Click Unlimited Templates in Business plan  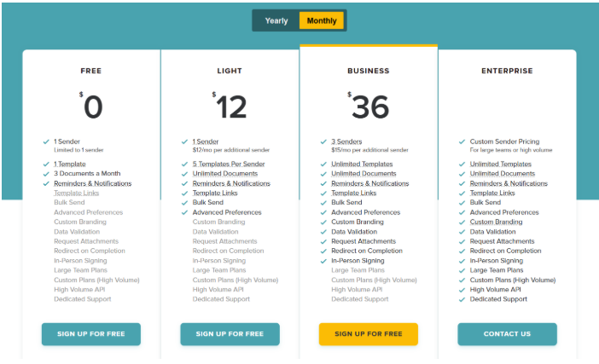pos(362,164)
